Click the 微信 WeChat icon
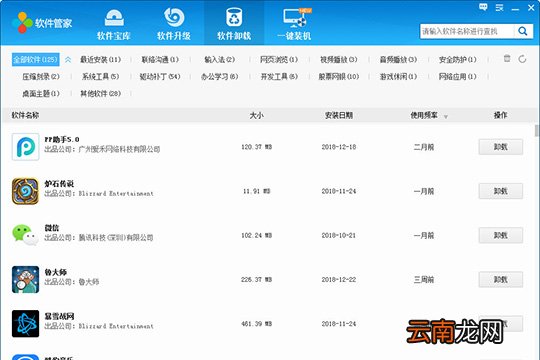 [x=25, y=235]
